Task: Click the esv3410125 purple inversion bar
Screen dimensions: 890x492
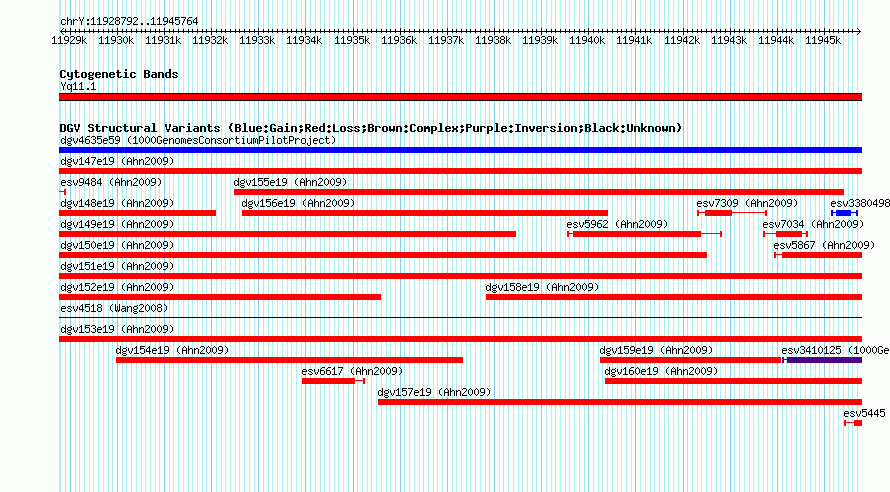Action: point(822,360)
